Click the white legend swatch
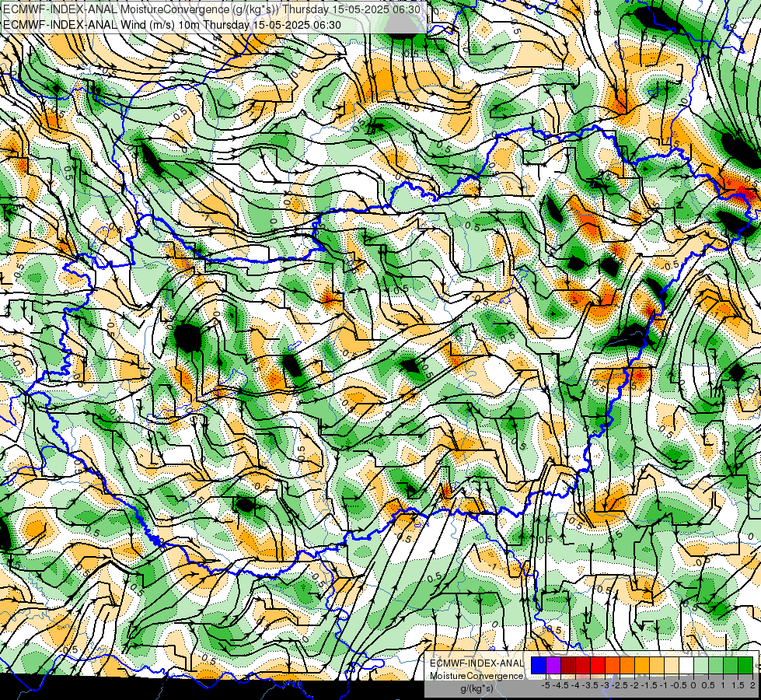Viewport: 761px width, 700px height. [x=686, y=665]
